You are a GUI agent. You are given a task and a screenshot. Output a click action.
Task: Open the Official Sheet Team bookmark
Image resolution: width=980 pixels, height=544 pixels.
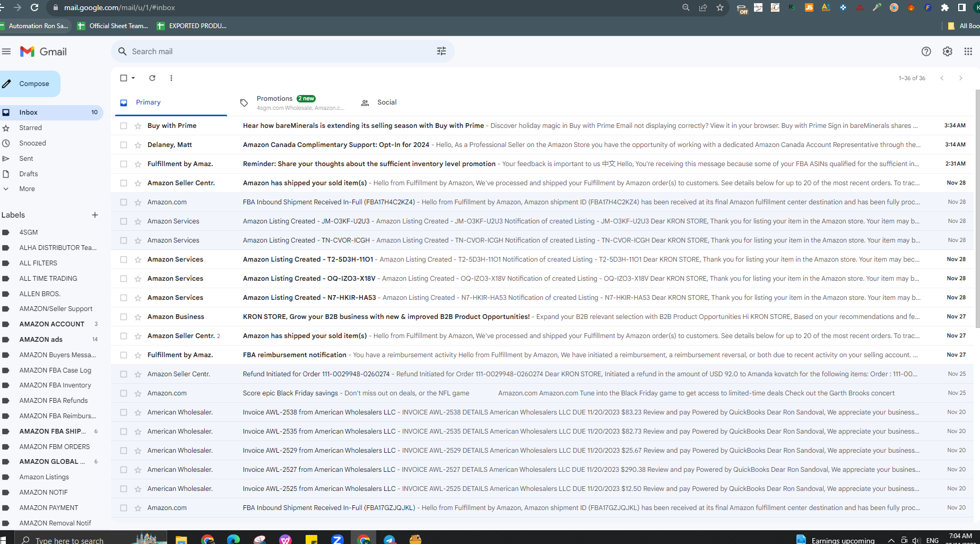pos(112,26)
